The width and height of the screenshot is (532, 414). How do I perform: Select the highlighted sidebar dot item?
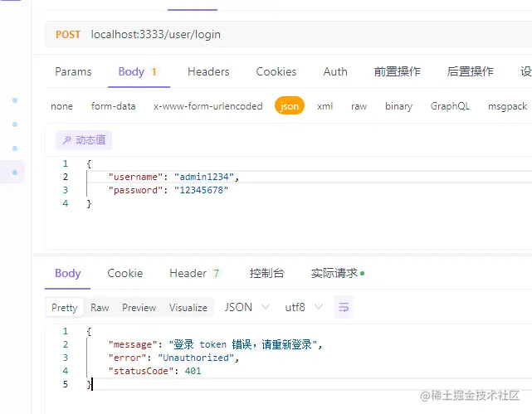[x=15, y=173]
